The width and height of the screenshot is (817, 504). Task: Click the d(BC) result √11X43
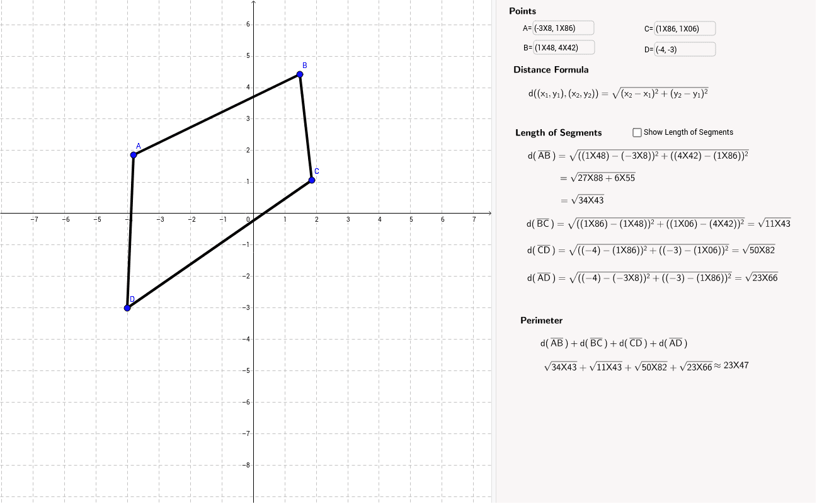click(x=775, y=223)
